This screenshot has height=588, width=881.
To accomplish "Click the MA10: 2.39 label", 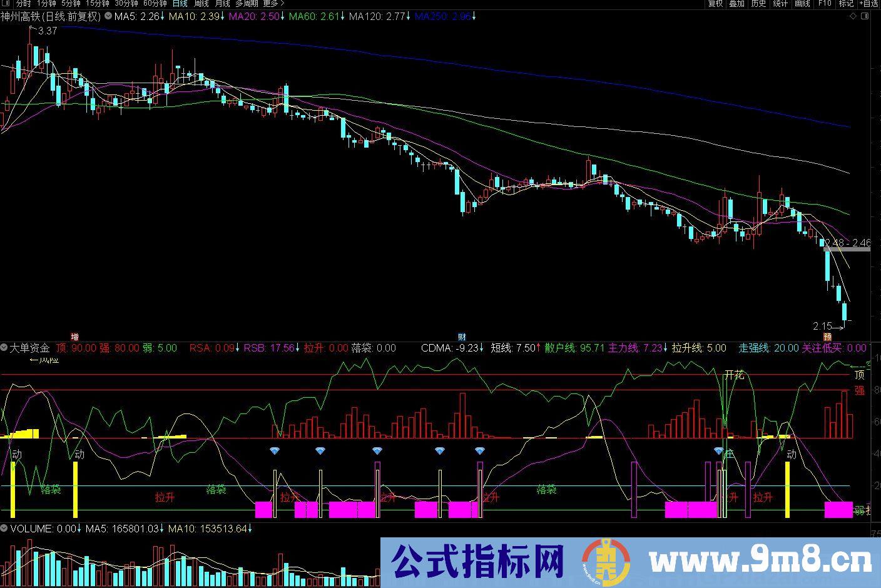I will pyautogui.click(x=198, y=16).
